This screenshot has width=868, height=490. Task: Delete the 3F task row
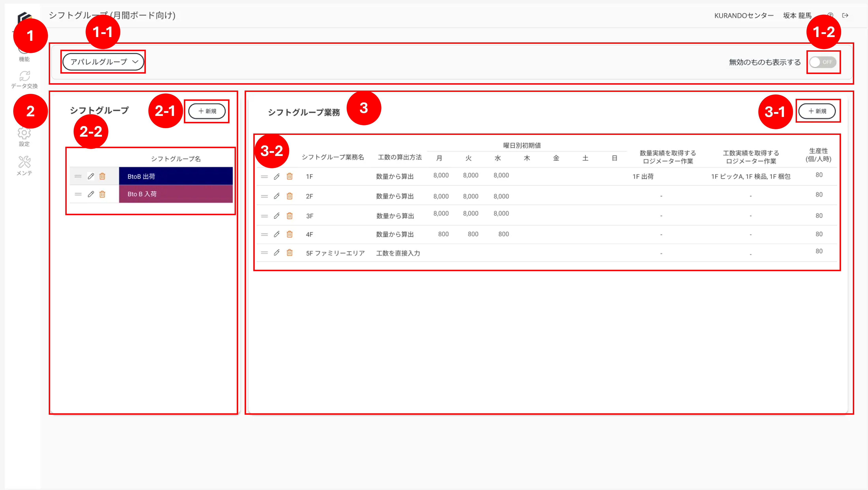289,216
